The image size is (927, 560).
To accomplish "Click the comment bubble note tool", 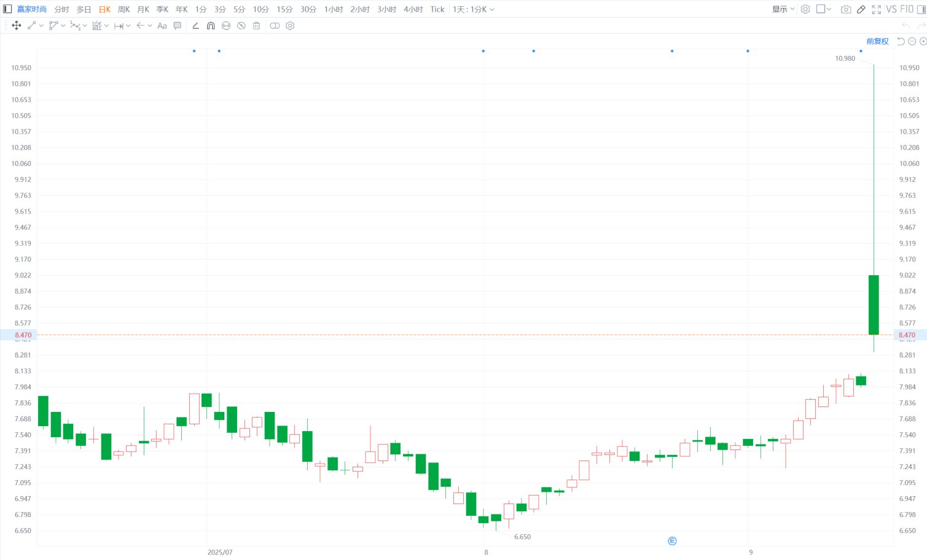I will point(178,26).
